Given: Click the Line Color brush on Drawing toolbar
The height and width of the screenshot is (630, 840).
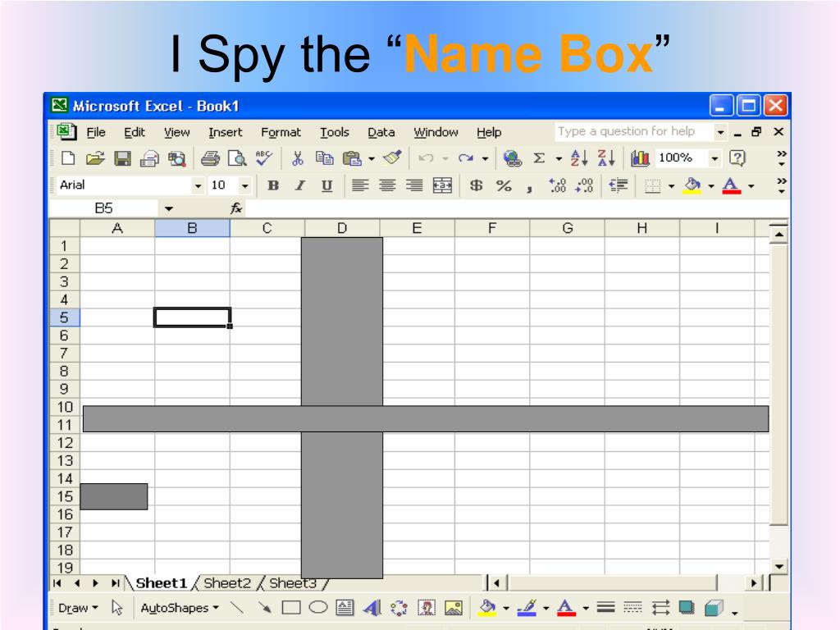Looking at the screenshot, I should click(527, 608).
